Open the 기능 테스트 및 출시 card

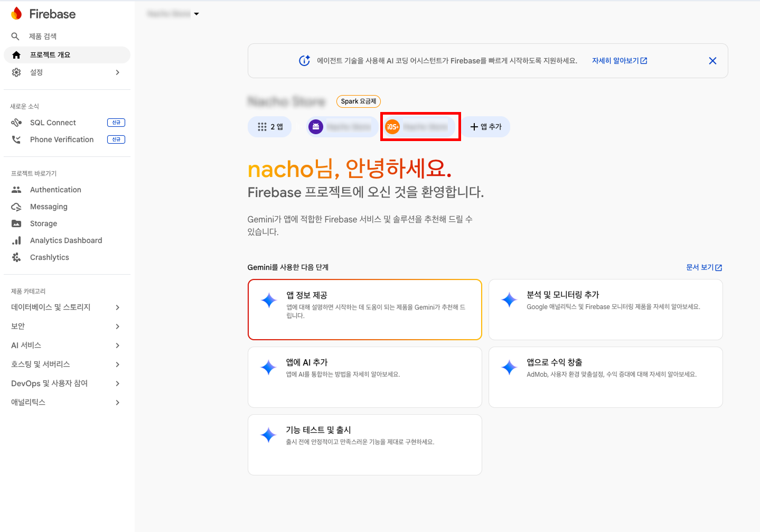(365, 445)
